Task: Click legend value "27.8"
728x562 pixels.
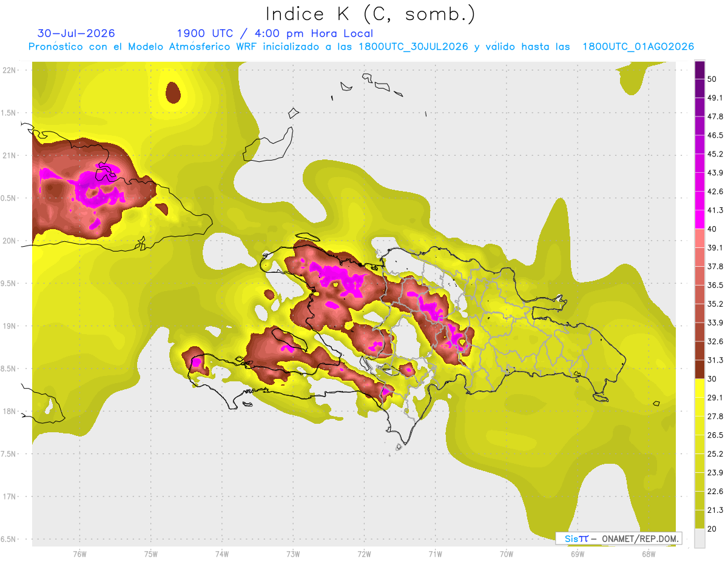Action: tap(715, 416)
